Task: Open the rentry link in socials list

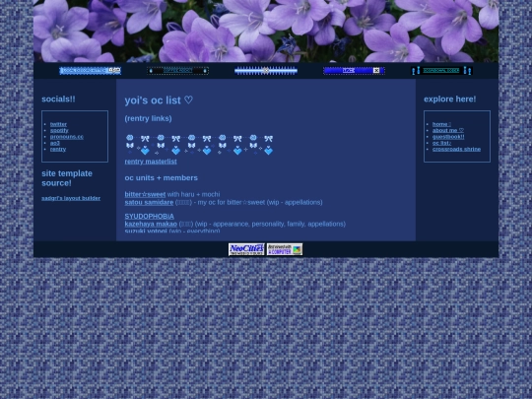Action: click(58, 149)
